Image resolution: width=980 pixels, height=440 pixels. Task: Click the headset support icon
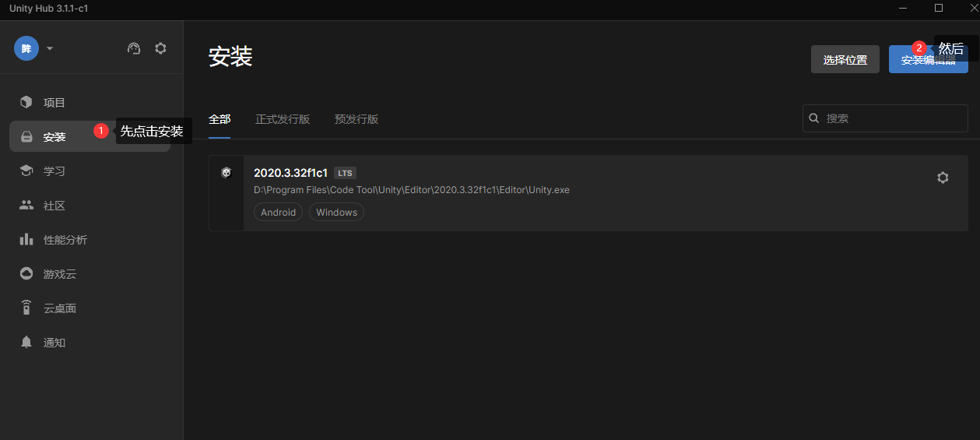(x=134, y=48)
